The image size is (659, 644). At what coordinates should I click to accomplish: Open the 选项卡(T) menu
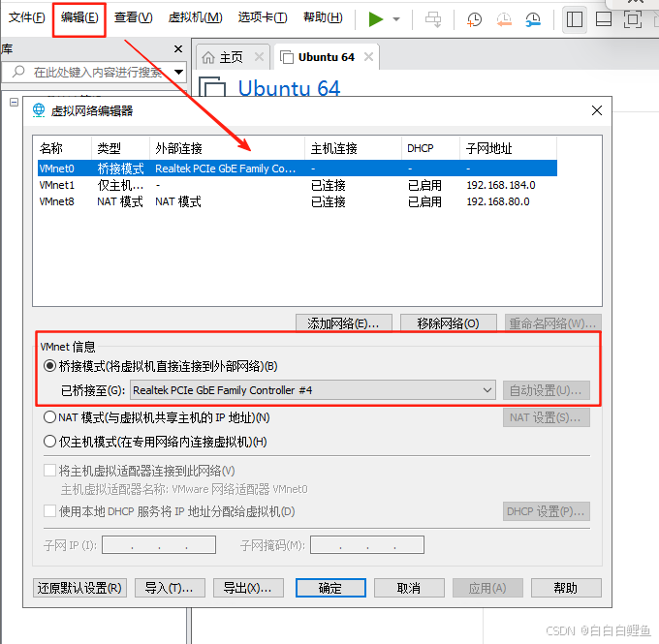263,17
